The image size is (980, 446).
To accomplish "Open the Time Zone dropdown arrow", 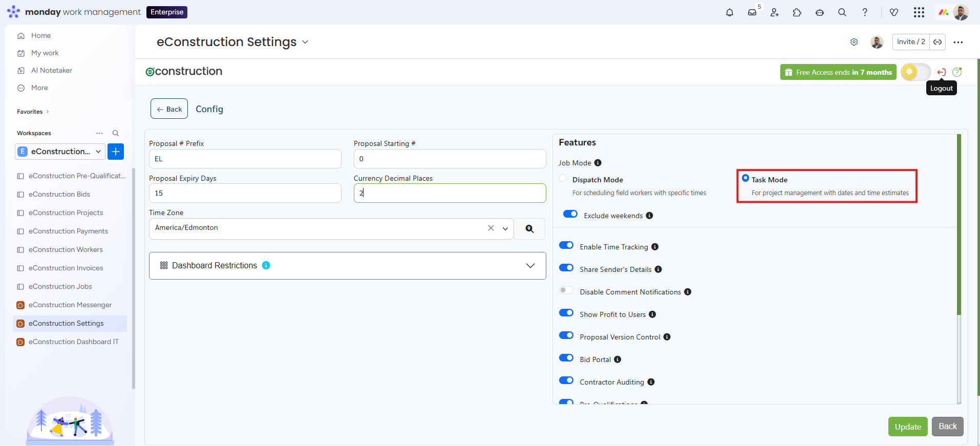I will click(x=505, y=229).
